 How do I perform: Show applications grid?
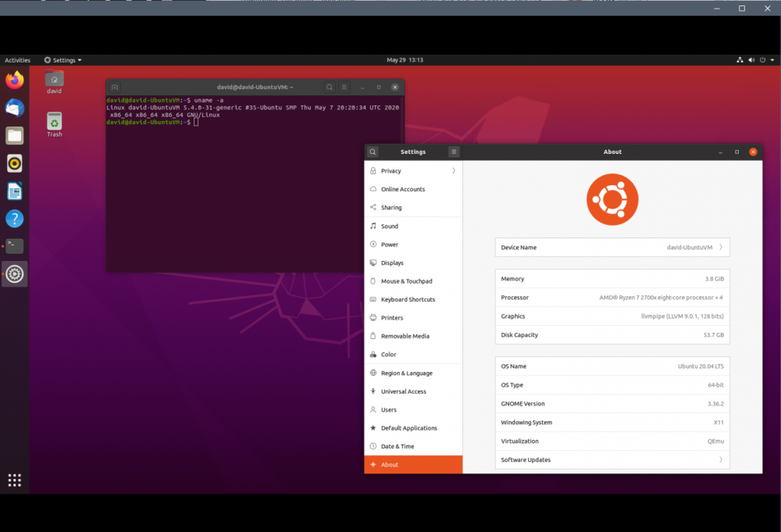click(x=14, y=480)
